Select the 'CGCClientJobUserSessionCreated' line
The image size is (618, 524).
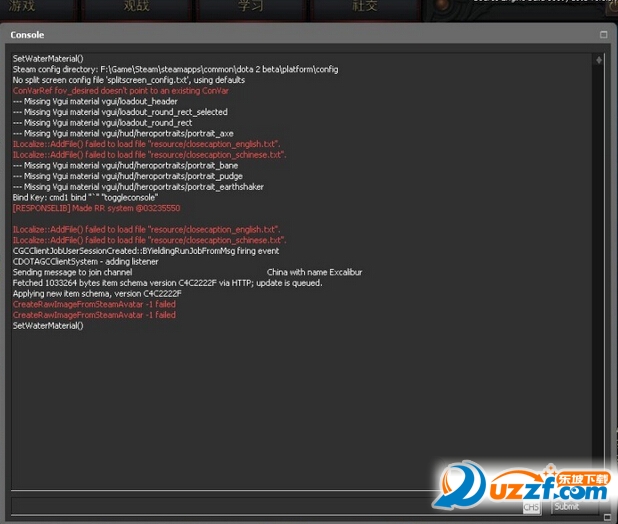pos(146,251)
